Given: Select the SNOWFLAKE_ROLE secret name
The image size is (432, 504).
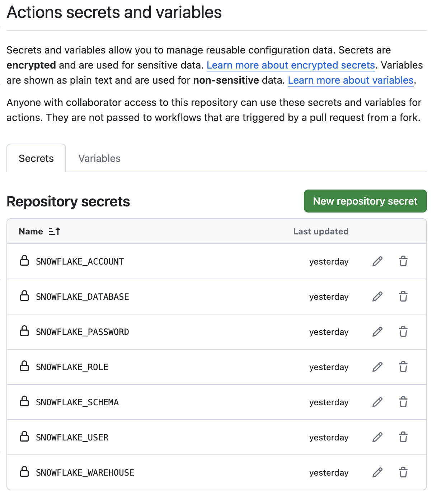Looking at the screenshot, I should tap(72, 367).
